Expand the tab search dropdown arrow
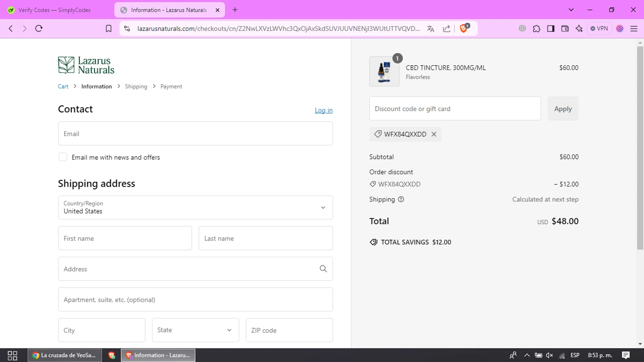Viewport: 644px width, 362px height. point(571,10)
